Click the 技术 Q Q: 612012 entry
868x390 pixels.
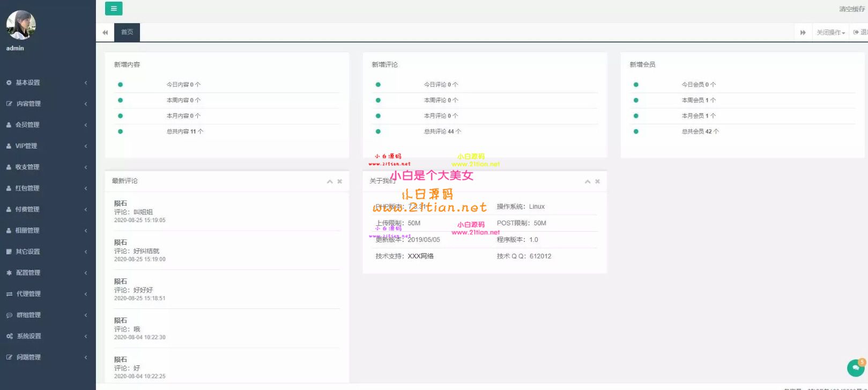click(524, 256)
